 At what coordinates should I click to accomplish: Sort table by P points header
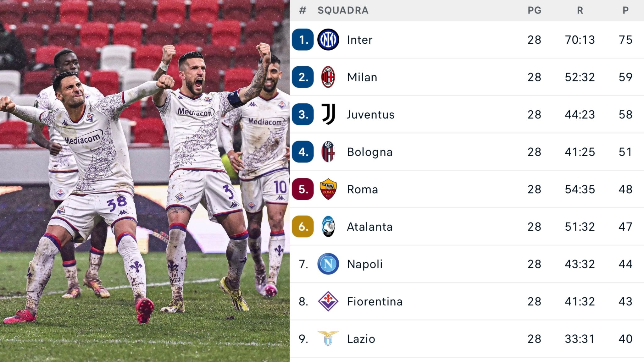625,10
